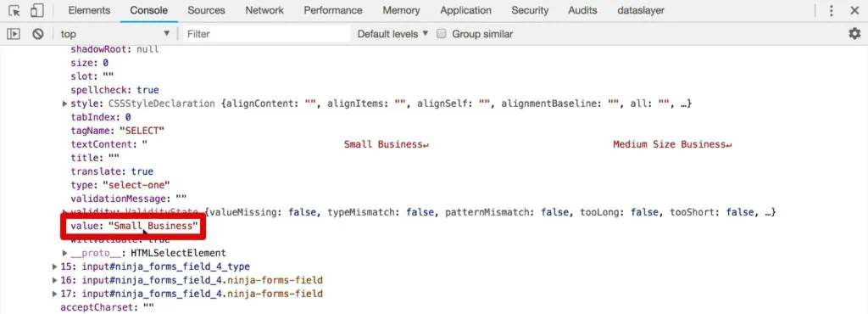Image resolution: width=868 pixels, height=314 pixels.
Task: Open the Audits tab
Action: (582, 10)
